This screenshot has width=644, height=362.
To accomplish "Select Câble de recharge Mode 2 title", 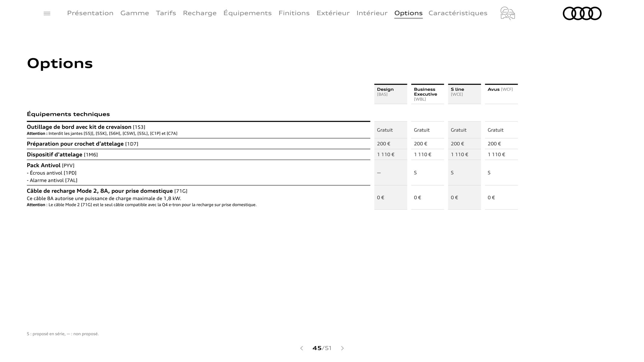I will pos(107,191).
